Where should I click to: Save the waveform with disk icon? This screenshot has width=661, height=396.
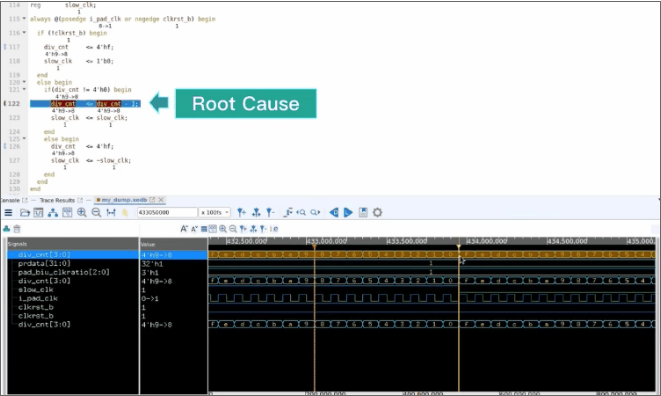363,213
